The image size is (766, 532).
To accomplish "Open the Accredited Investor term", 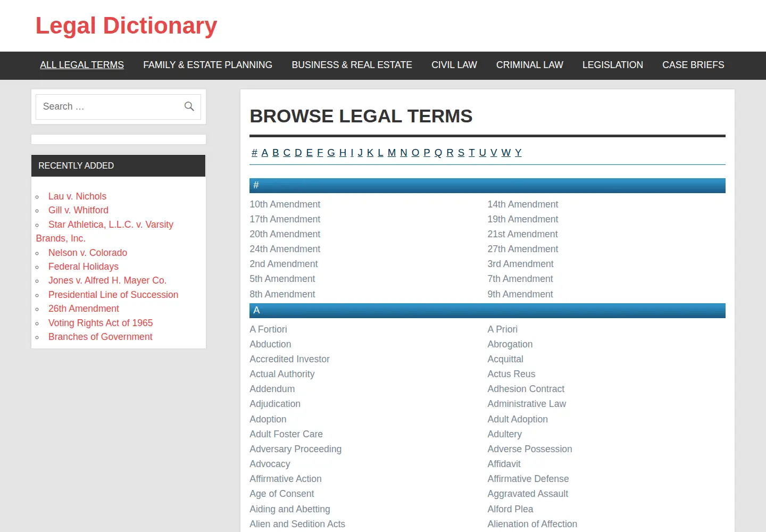I will pos(290,359).
